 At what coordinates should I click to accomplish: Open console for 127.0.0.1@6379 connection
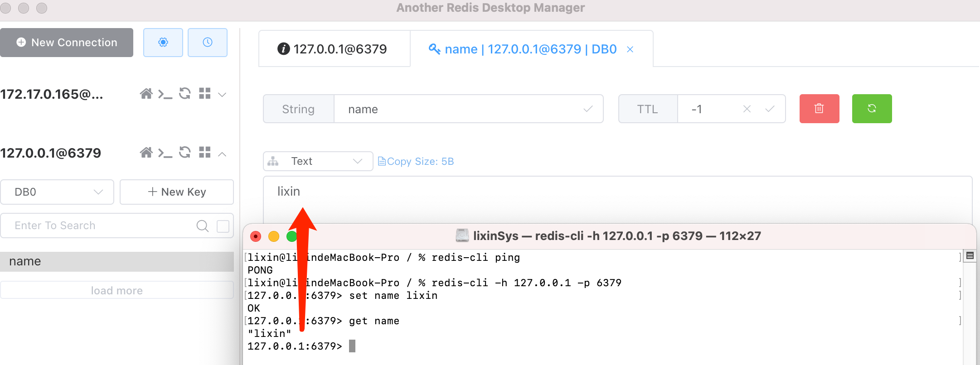(165, 153)
